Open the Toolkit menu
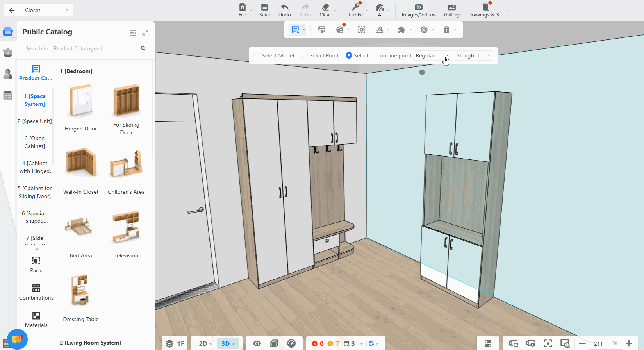The height and width of the screenshot is (350, 644). pos(356,10)
